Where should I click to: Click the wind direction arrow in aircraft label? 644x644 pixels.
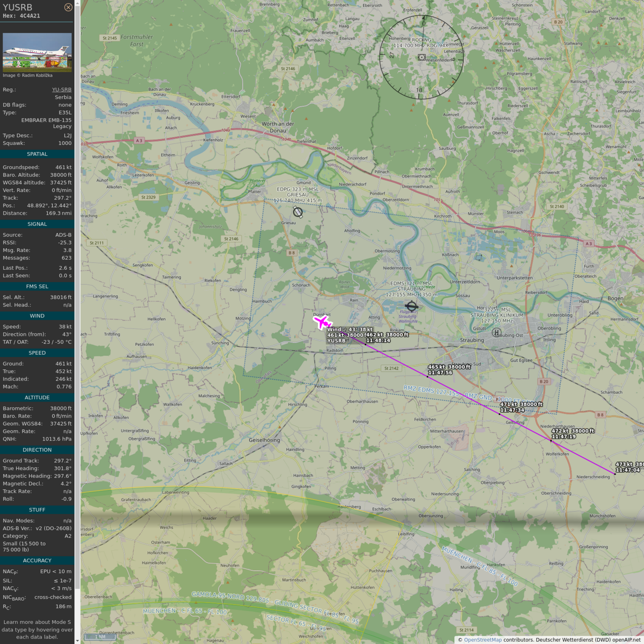(x=345, y=330)
